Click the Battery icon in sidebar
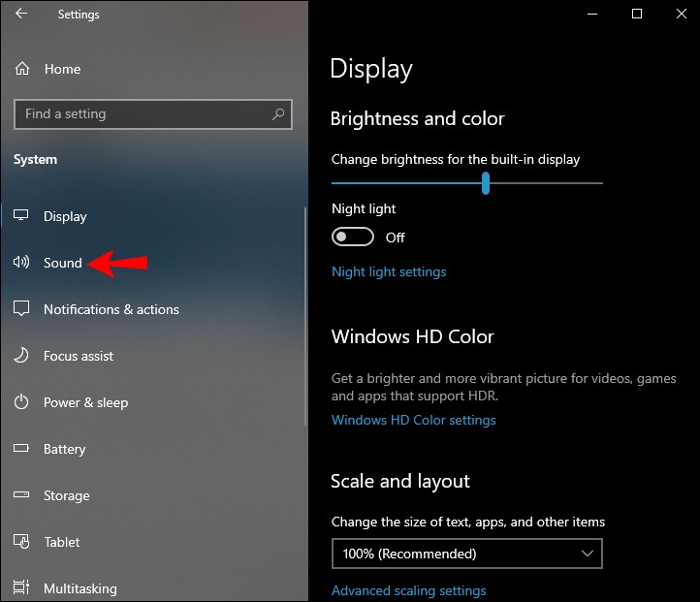 coord(21,448)
